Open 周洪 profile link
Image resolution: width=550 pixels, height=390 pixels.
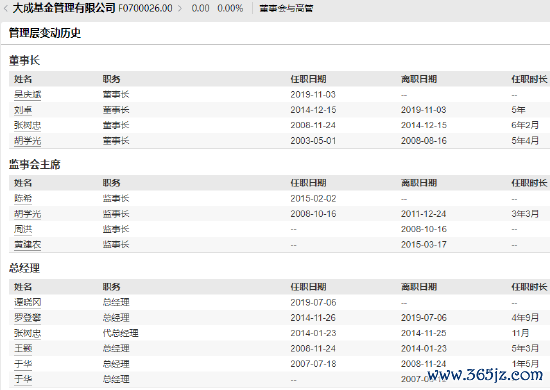tap(23, 229)
